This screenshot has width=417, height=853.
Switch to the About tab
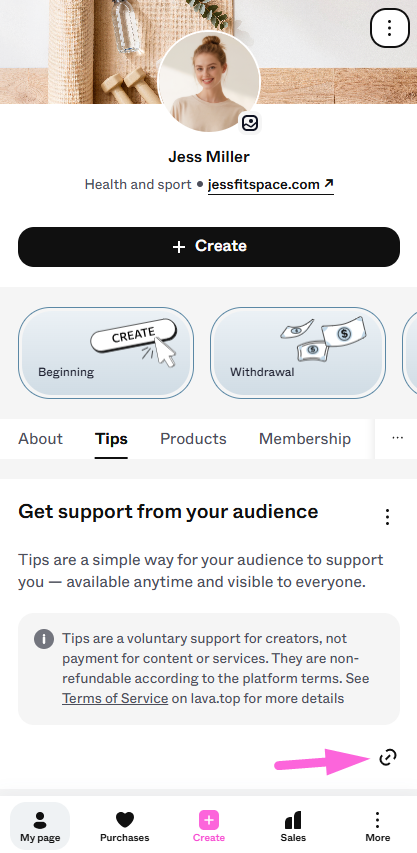(x=41, y=439)
